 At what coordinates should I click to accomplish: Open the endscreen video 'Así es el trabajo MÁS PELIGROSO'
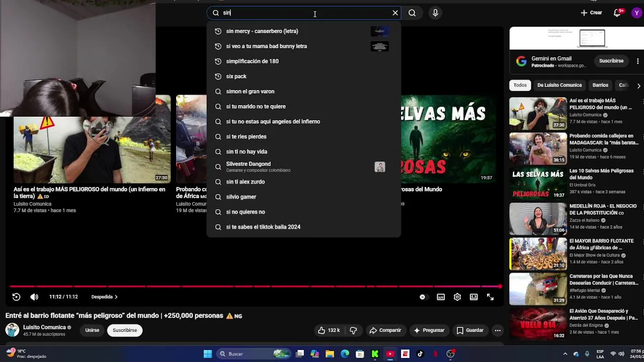pyautogui.click(x=92, y=139)
